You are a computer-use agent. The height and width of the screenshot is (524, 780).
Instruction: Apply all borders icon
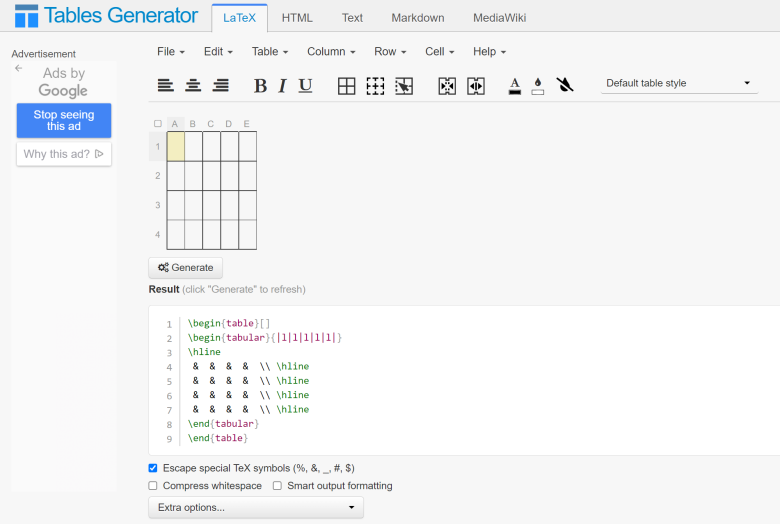pos(346,86)
